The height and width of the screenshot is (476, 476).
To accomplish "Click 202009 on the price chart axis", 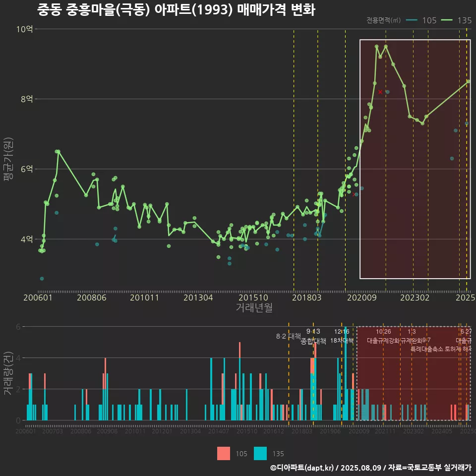I will pyautogui.click(x=362, y=297).
